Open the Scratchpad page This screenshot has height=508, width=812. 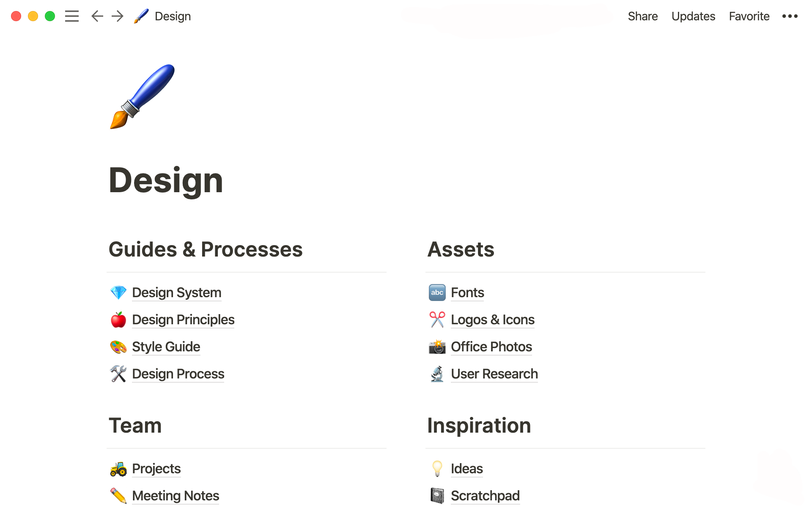coord(485,496)
